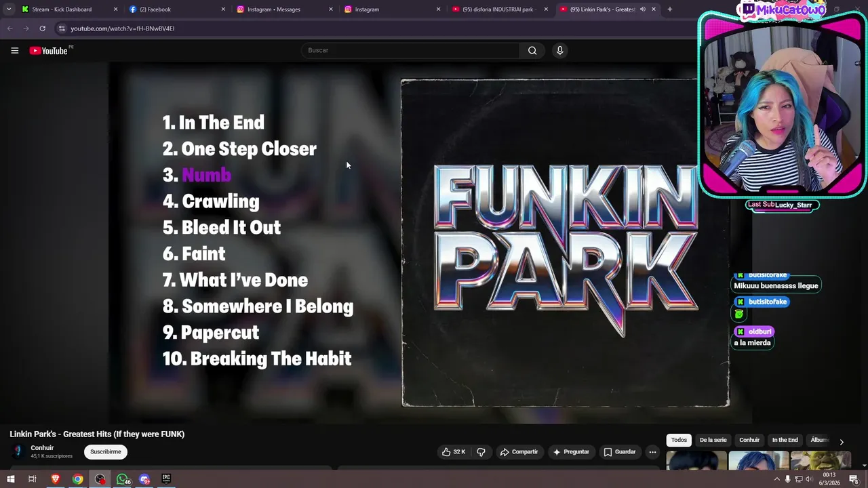
Task: Open WhatsApp from the taskbar
Action: click(123, 479)
